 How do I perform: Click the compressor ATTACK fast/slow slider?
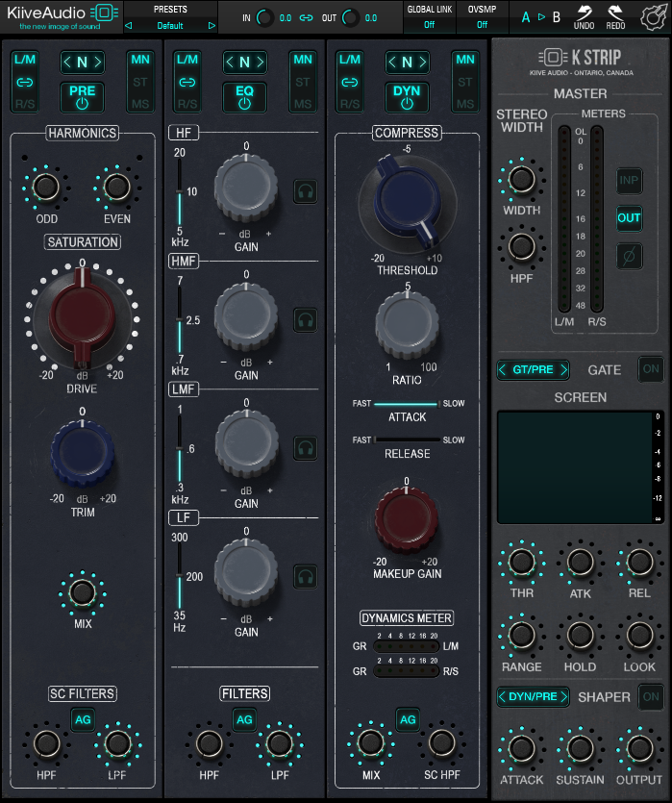[x=407, y=404]
